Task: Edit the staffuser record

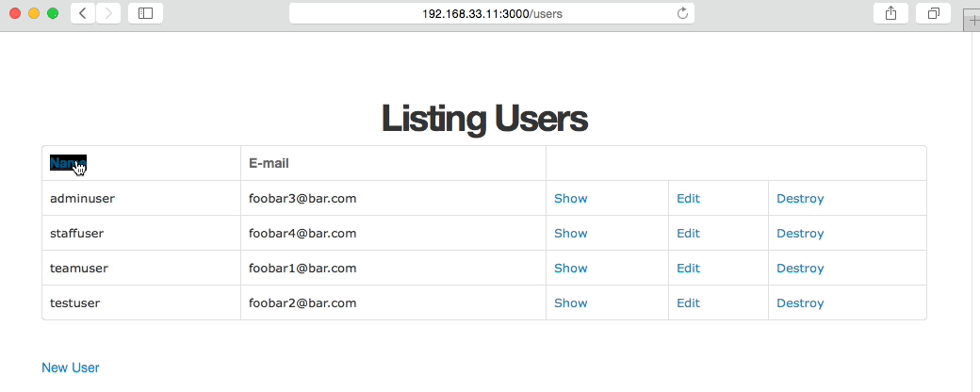Action: [x=688, y=233]
